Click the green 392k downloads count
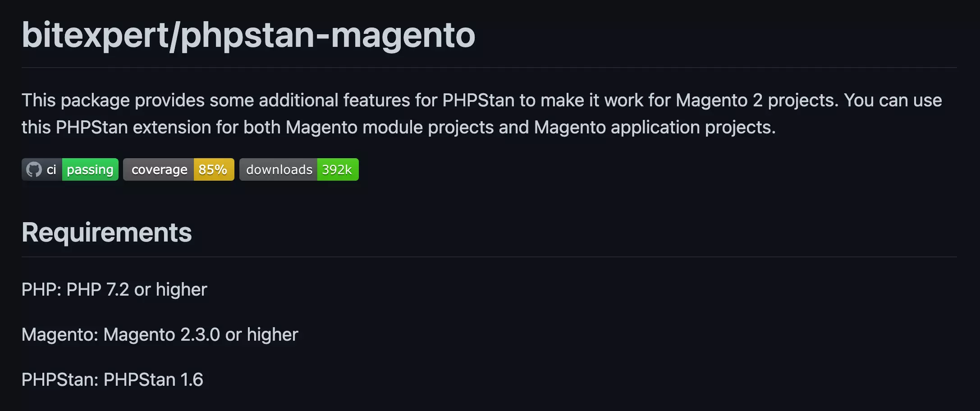980x411 pixels. click(337, 169)
